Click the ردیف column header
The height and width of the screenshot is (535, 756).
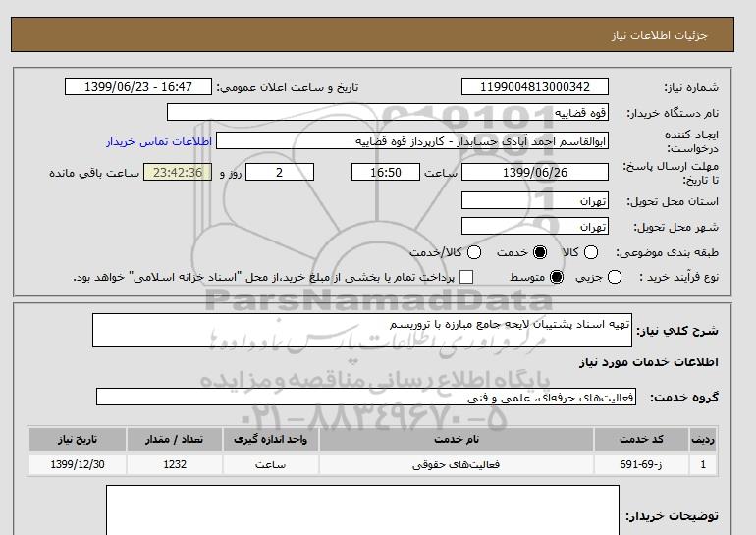point(703,439)
